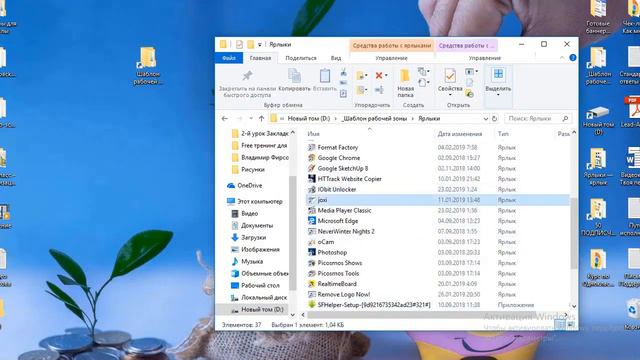Sort by the Тип column header
The width and height of the screenshot is (640, 360).
click(x=503, y=134)
